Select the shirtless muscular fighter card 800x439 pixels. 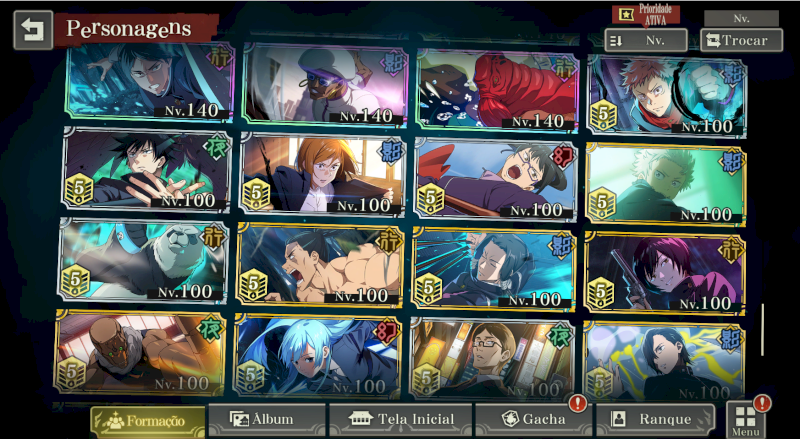(x=320, y=264)
